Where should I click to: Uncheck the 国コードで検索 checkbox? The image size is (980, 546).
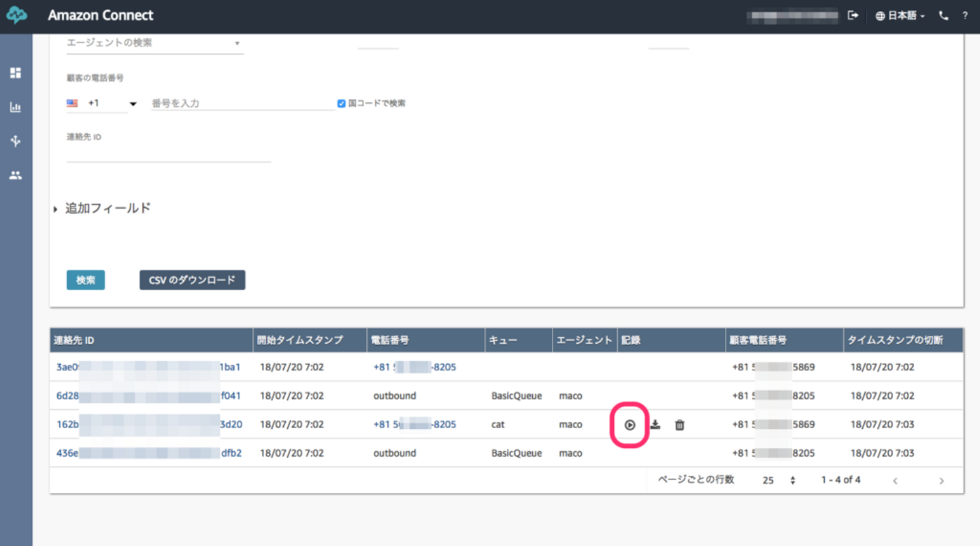click(342, 103)
